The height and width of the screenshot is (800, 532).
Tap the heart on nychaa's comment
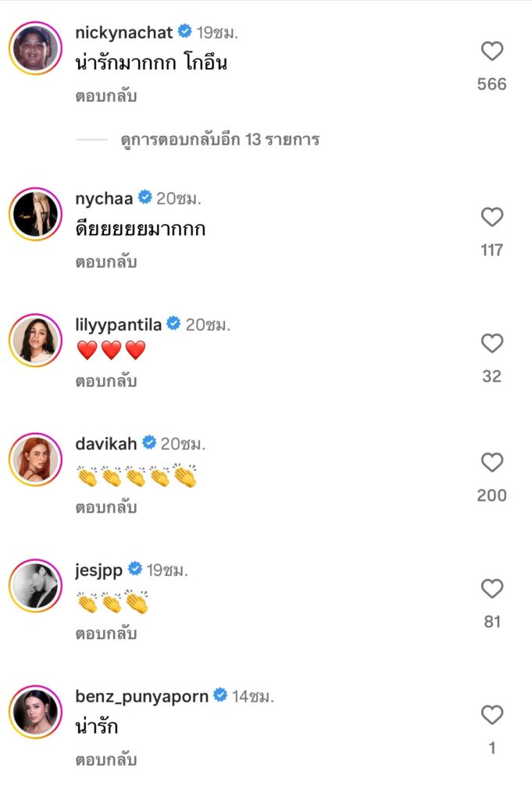click(x=491, y=217)
